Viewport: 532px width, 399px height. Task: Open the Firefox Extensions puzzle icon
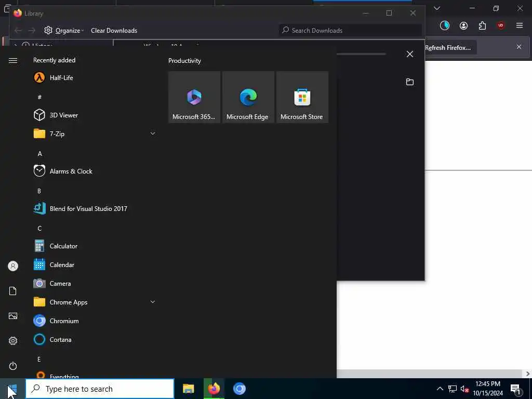click(482, 25)
